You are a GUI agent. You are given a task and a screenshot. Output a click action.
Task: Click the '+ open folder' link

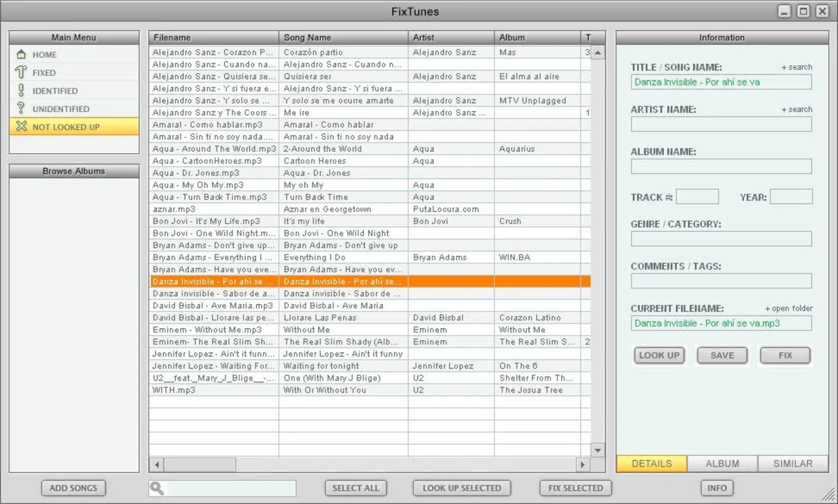click(789, 309)
